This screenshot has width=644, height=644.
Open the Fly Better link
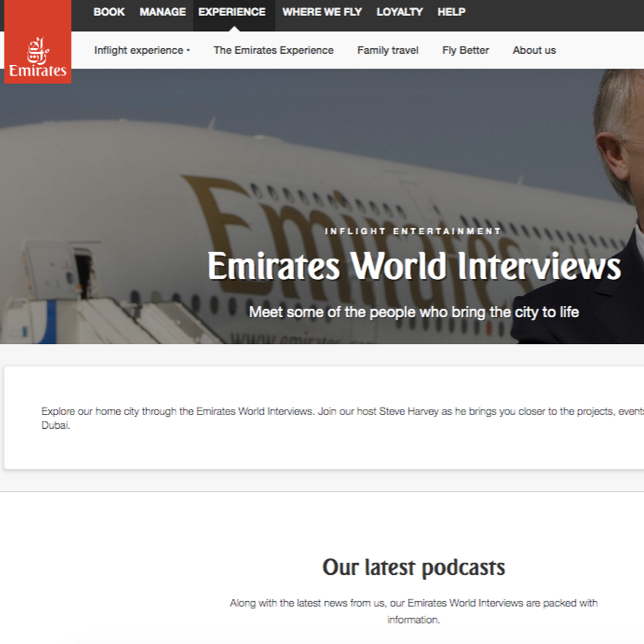click(465, 51)
